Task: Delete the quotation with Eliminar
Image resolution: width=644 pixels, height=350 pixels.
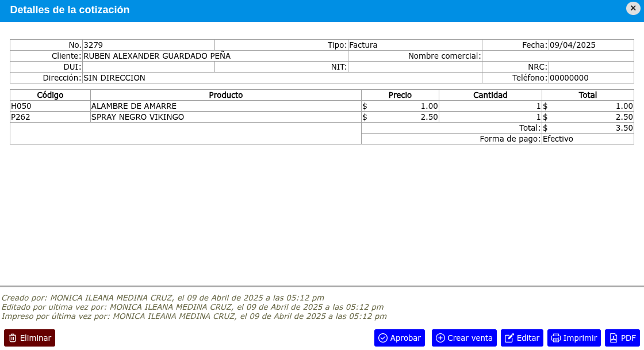Action: pos(29,338)
